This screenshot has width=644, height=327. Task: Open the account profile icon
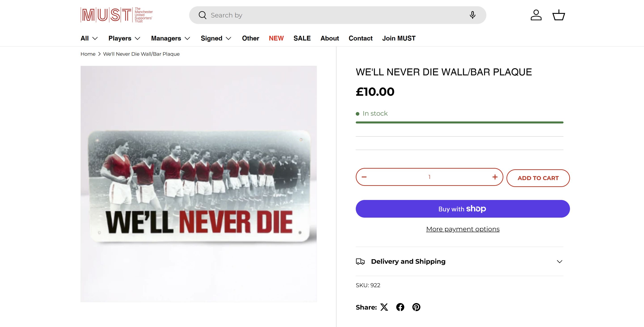pos(536,15)
